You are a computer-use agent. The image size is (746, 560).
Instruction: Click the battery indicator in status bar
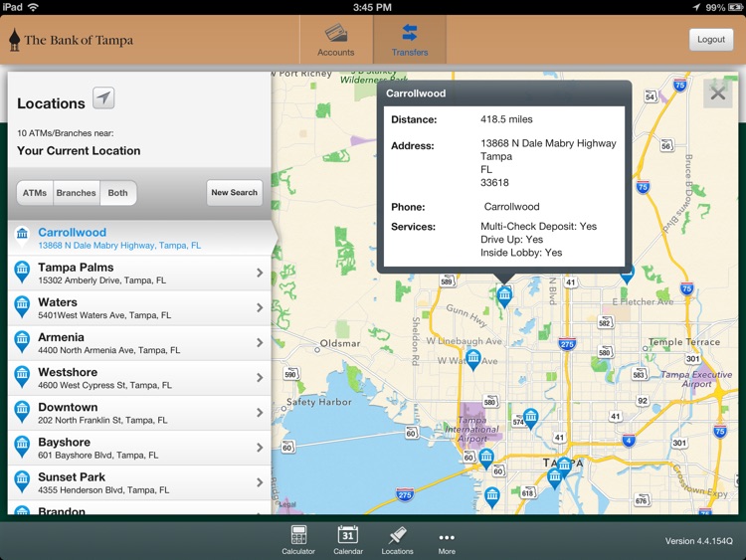coord(735,7)
